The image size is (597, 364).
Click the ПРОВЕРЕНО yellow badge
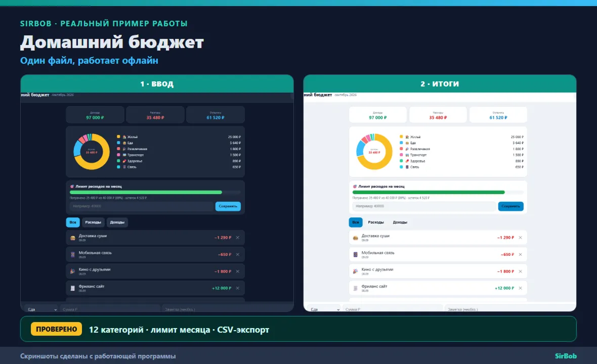coord(56,329)
